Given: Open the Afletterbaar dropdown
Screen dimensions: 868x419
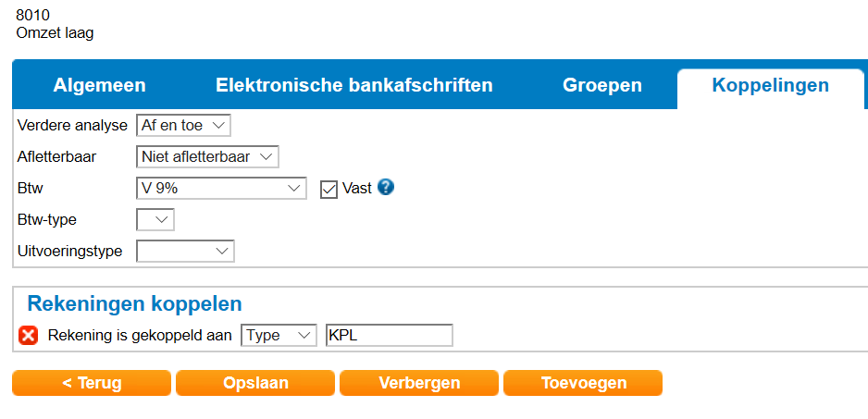Looking at the screenshot, I should [x=207, y=157].
